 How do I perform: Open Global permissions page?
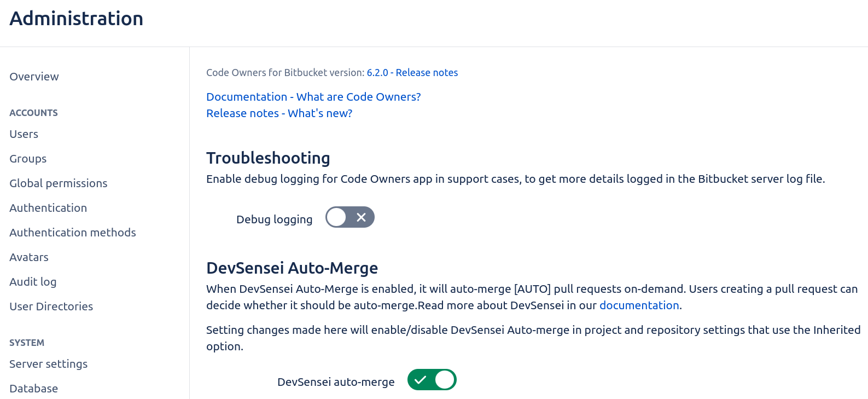coord(58,183)
